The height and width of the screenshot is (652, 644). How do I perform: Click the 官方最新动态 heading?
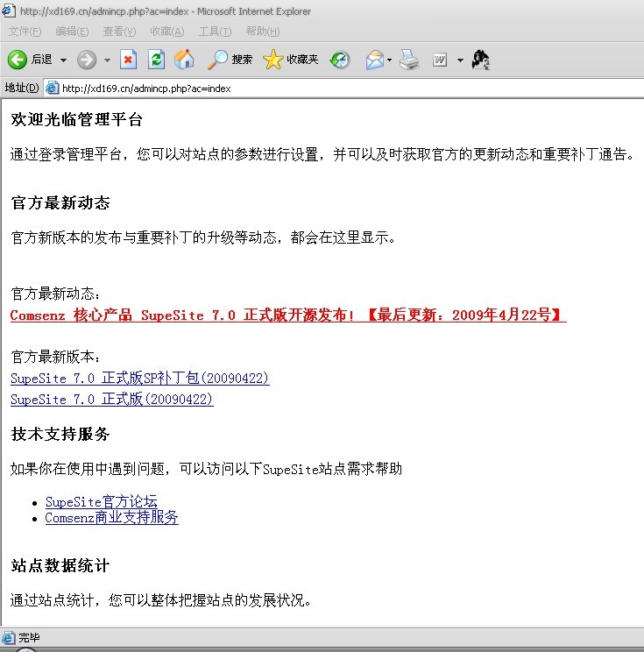[x=60, y=203]
